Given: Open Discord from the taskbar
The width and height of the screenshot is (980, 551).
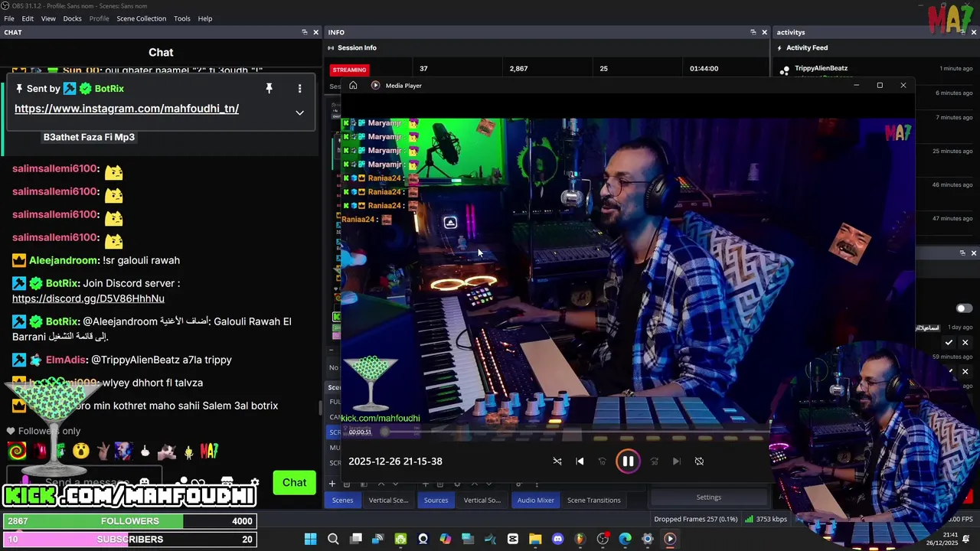Looking at the screenshot, I should [557, 540].
